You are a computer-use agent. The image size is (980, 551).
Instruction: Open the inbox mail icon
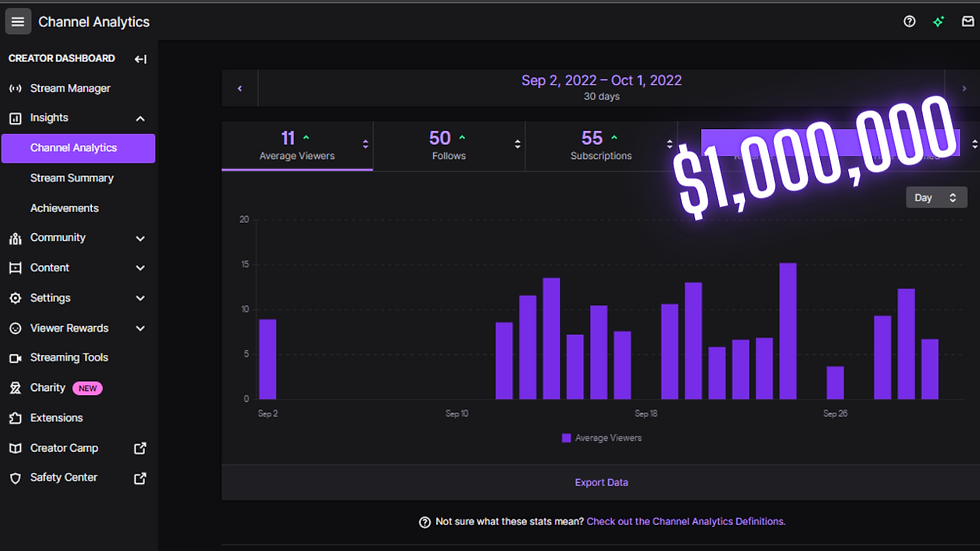968,21
